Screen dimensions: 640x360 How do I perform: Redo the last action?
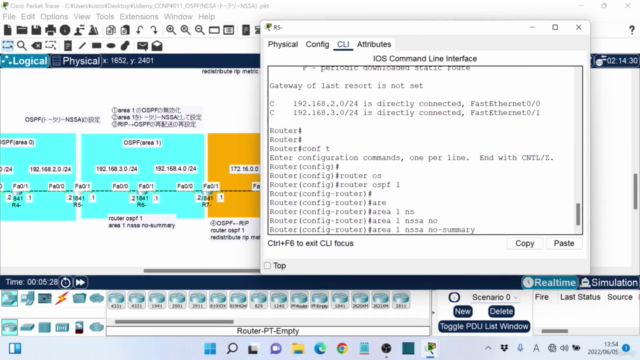(x=154, y=30)
